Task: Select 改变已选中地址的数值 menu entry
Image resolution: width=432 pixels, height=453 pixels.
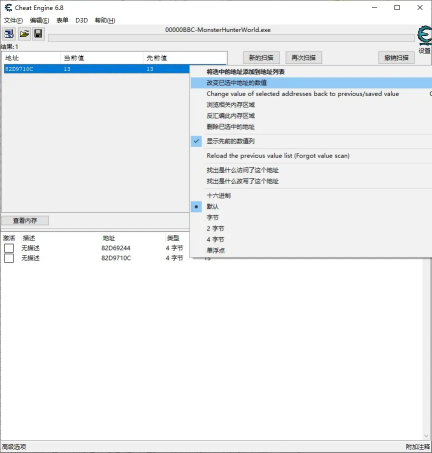Action: 311,83
